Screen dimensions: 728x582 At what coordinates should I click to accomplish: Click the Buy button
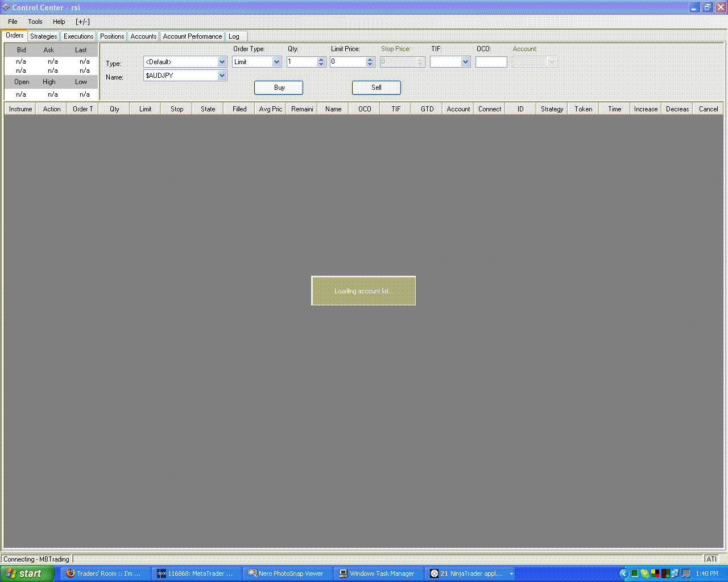point(279,88)
